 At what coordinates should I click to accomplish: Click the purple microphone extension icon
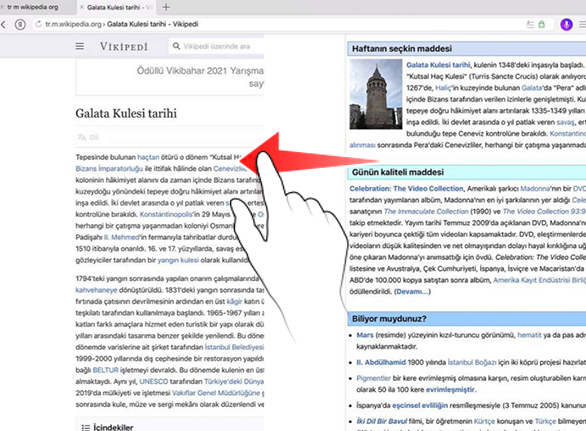point(567,25)
